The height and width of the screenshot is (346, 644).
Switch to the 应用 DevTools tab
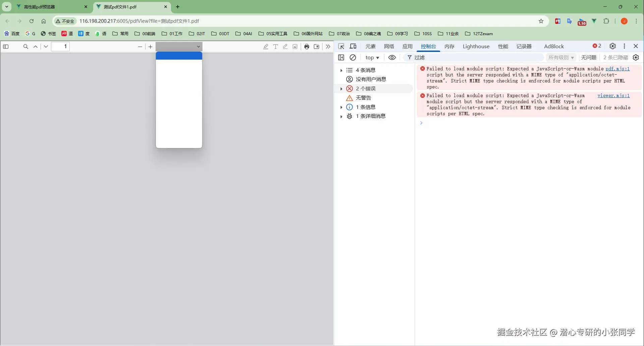pyautogui.click(x=408, y=47)
